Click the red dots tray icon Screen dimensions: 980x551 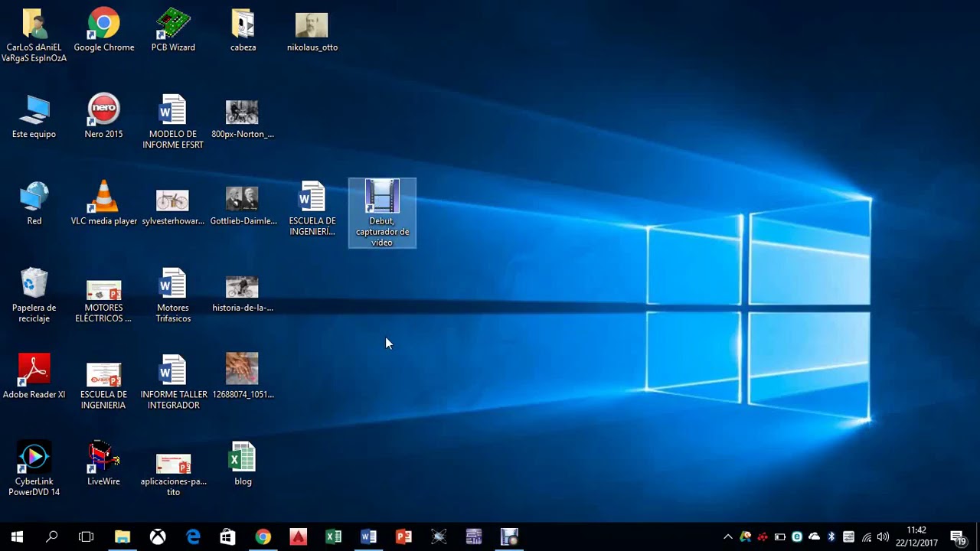coord(763,537)
